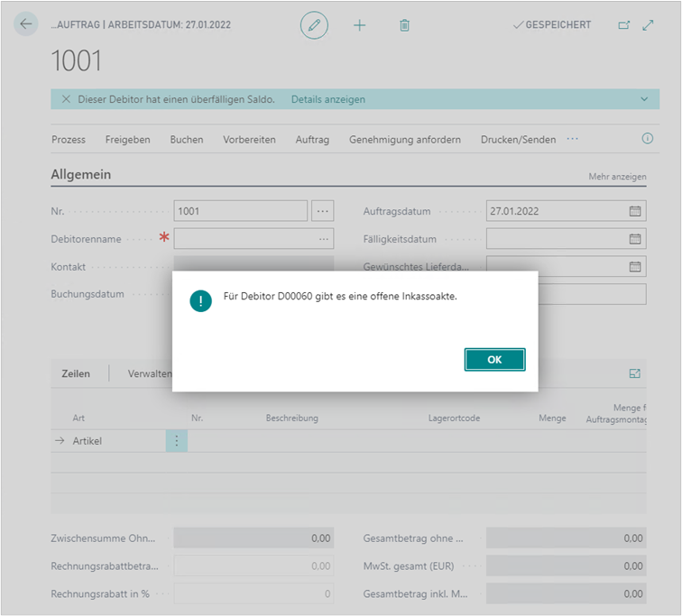Open the Freigeben menu
682x616 pixels.
[127, 140]
